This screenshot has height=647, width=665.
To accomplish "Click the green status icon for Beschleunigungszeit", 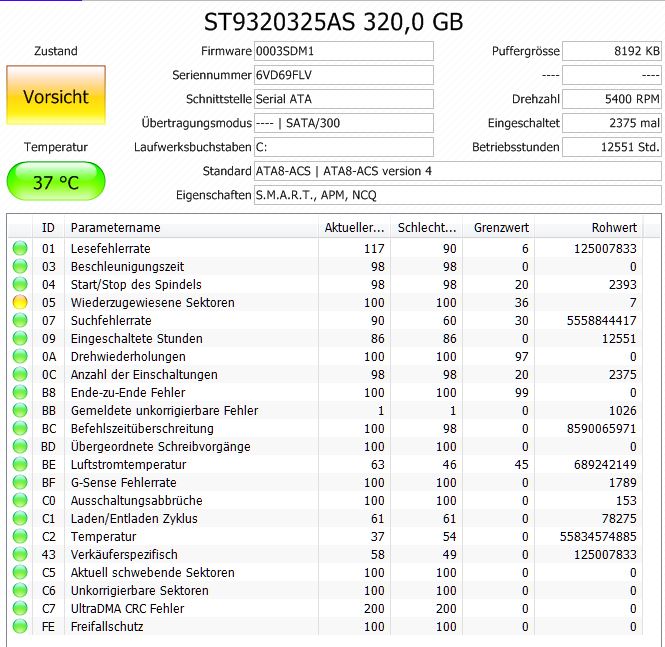I will (x=20, y=266).
